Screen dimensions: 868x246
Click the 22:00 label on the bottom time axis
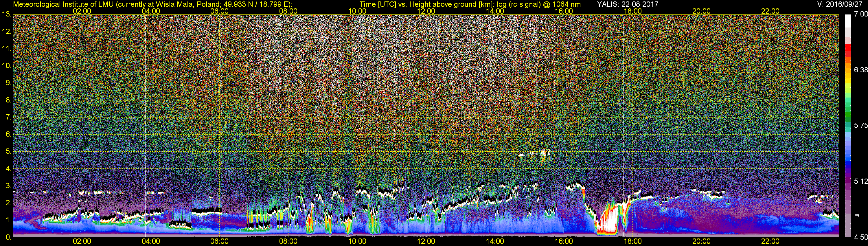pyautogui.click(x=770, y=242)
